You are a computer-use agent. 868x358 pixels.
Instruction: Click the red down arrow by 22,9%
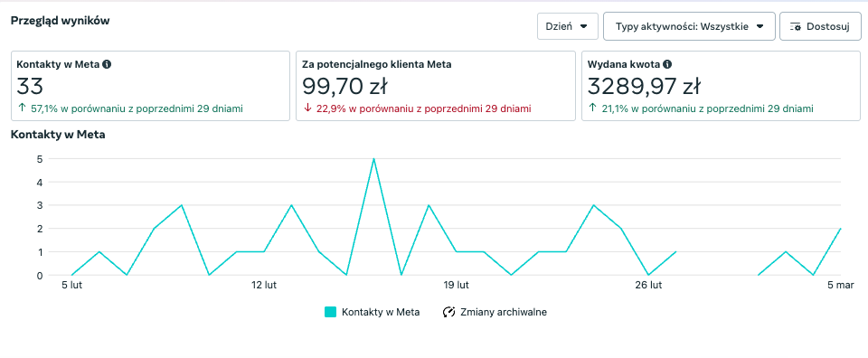point(307,108)
